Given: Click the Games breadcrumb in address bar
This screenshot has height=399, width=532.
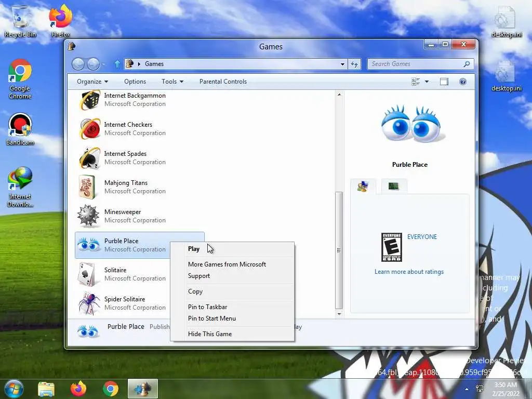Looking at the screenshot, I should coord(154,64).
